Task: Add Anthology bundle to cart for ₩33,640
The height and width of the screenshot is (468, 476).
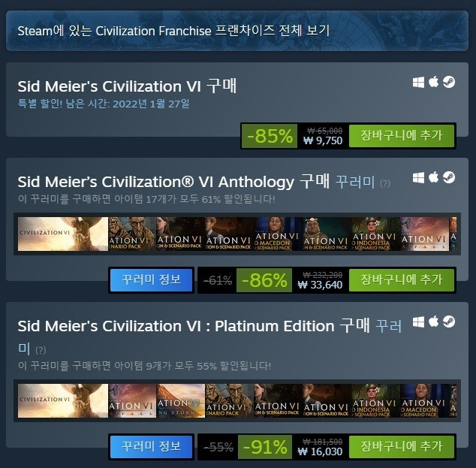Action: point(402,279)
